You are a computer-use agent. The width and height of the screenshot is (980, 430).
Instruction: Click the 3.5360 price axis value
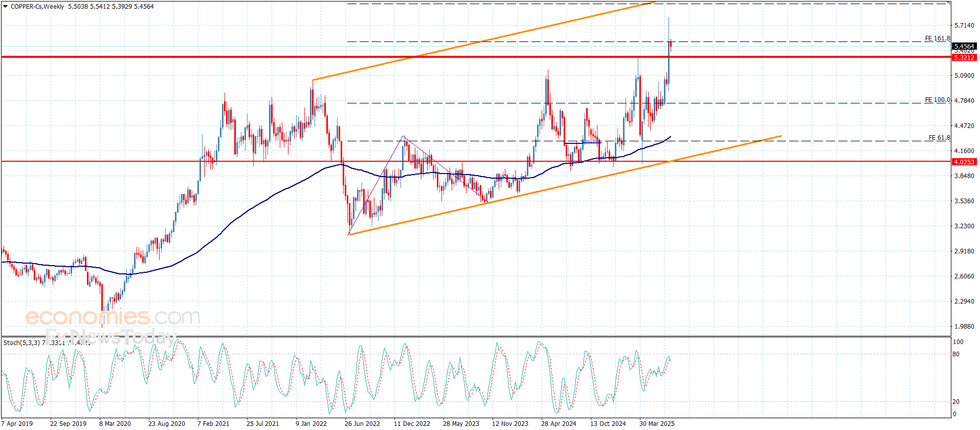point(964,201)
